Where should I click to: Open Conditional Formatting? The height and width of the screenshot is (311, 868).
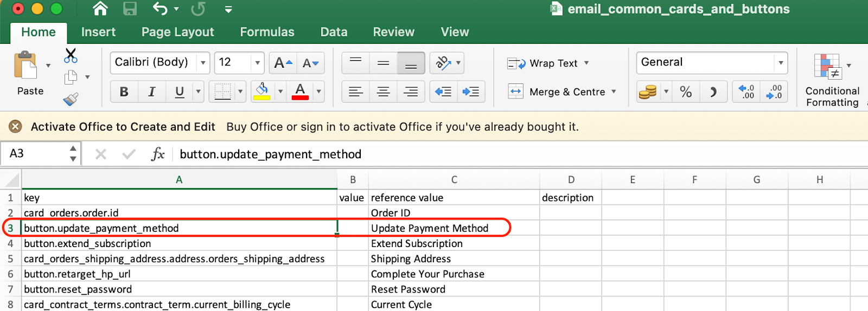[x=832, y=81]
